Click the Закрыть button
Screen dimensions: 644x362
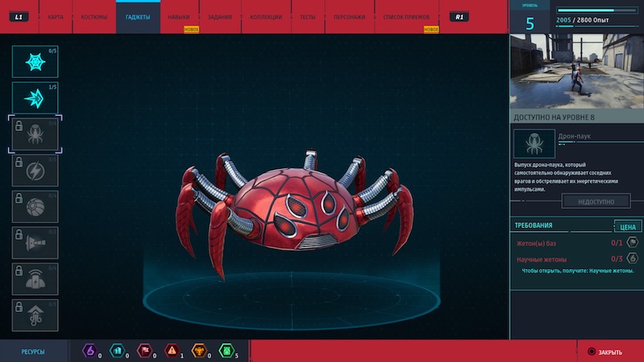[605, 352]
